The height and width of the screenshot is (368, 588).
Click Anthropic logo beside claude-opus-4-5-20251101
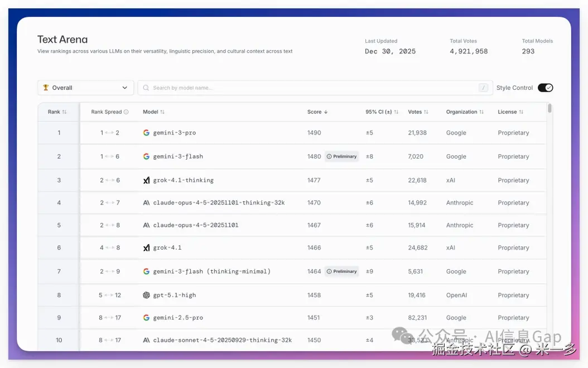(x=146, y=225)
